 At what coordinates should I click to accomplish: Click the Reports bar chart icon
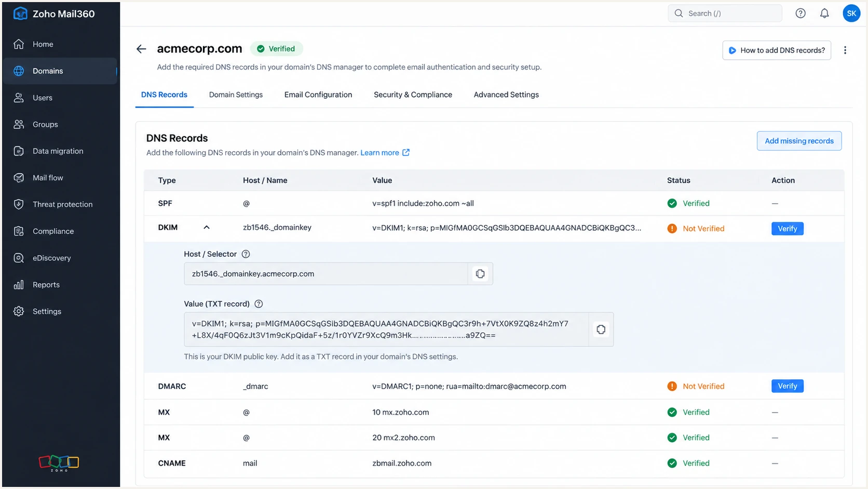pos(19,285)
